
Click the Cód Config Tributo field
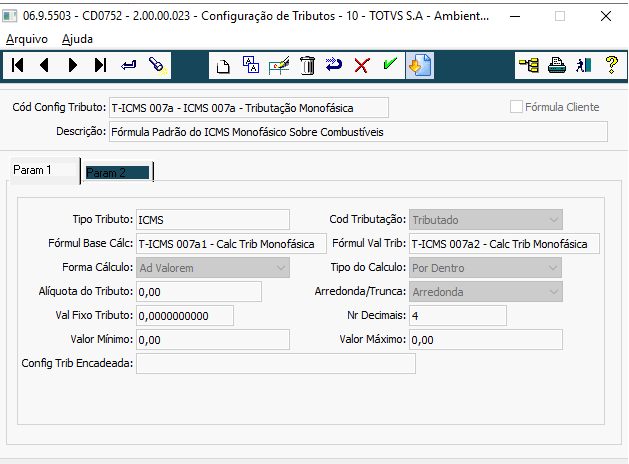(249, 107)
